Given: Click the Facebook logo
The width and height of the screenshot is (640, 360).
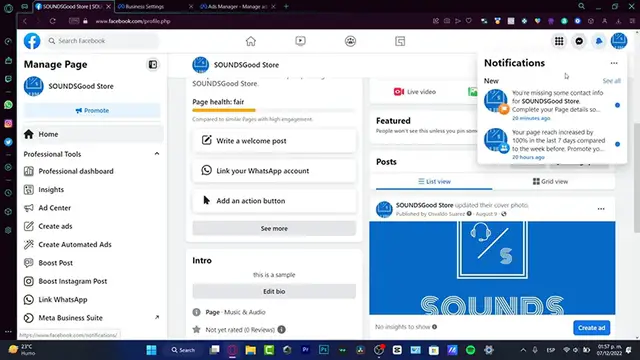Looking at the screenshot, I should point(32,41).
